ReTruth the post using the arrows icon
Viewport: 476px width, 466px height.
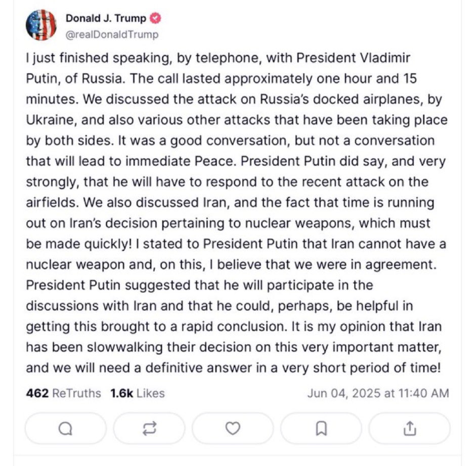click(x=149, y=429)
